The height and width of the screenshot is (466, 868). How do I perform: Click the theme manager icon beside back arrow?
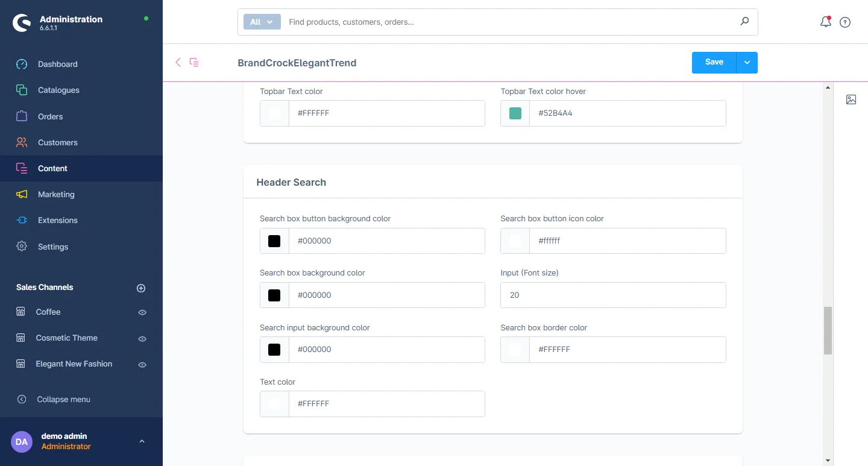coord(194,62)
